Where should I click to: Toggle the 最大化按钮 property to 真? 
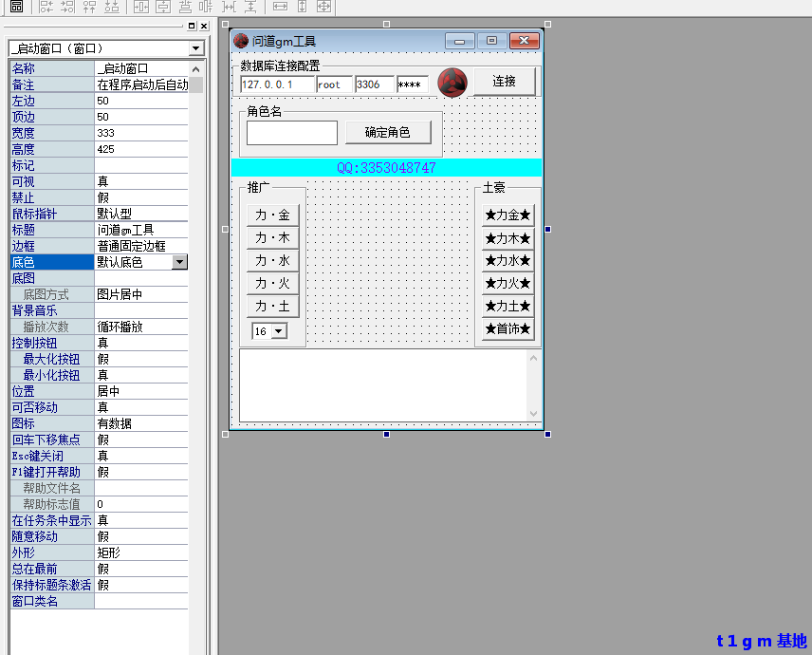[x=142, y=359]
